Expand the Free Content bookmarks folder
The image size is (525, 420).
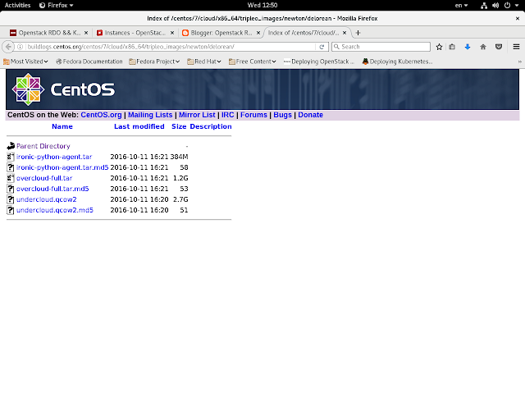tap(253, 62)
